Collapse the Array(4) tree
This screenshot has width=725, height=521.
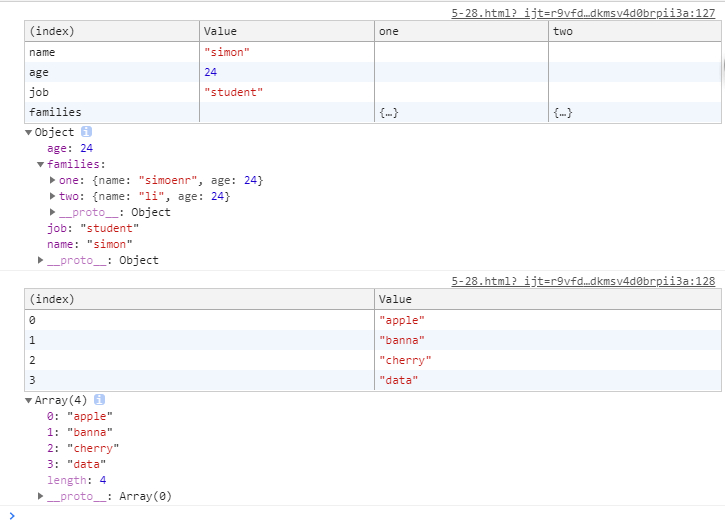[28, 400]
